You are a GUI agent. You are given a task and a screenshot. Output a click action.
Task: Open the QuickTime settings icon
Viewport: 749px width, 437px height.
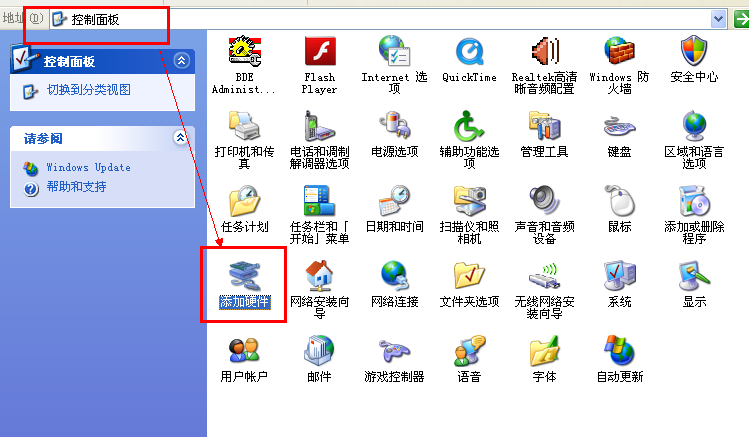point(469,51)
